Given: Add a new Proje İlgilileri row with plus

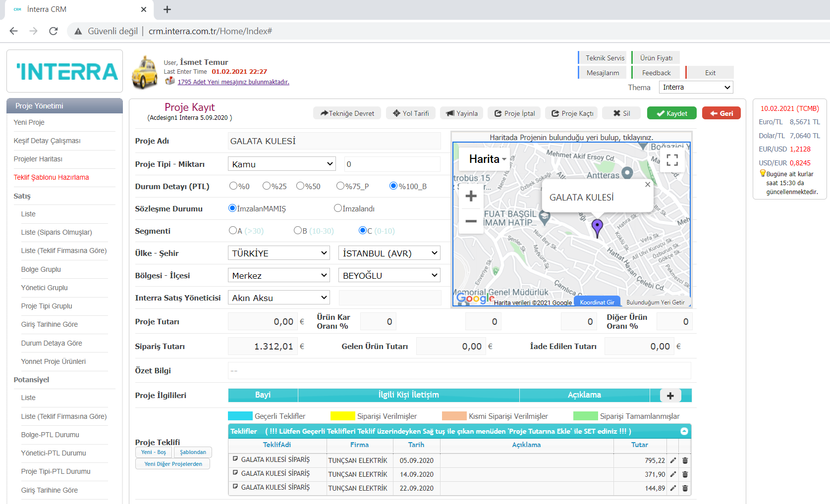Looking at the screenshot, I should point(670,396).
